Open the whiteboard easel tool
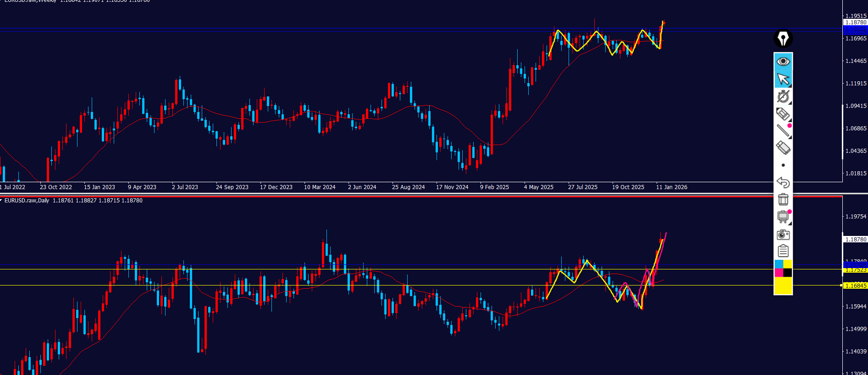 tap(783, 217)
